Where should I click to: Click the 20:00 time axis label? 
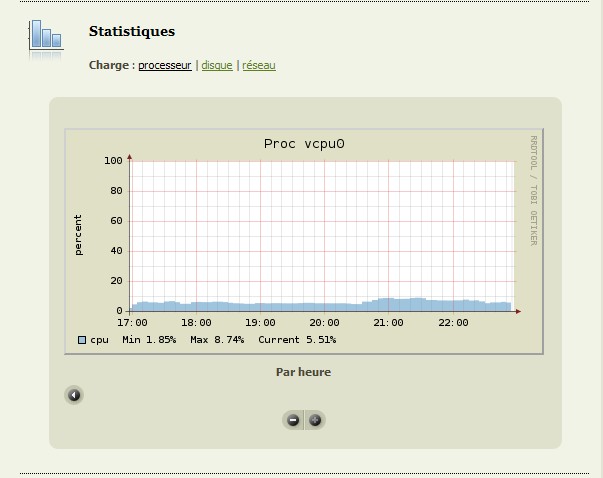325,323
